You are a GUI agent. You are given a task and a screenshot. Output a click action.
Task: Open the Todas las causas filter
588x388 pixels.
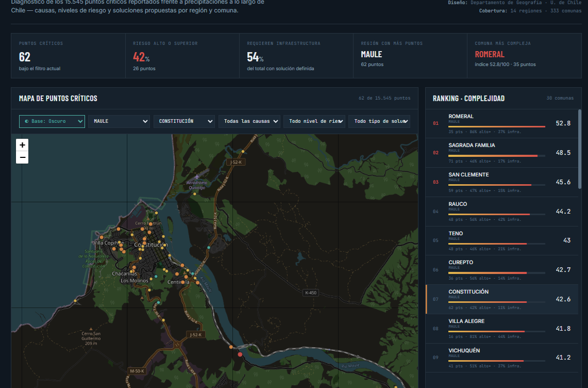coord(249,121)
